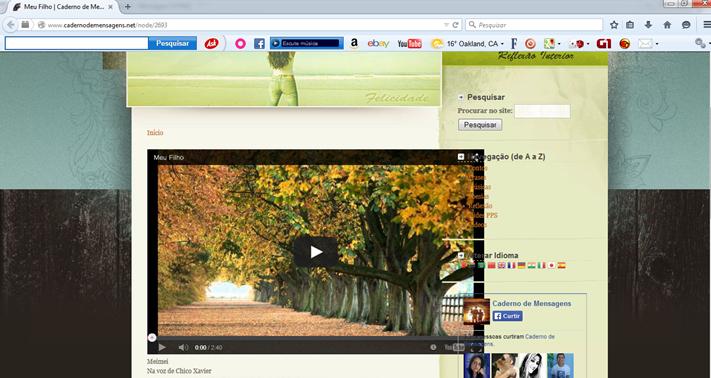The image size is (711, 378).
Task: Switch language with the German flag
Action: coord(522,266)
